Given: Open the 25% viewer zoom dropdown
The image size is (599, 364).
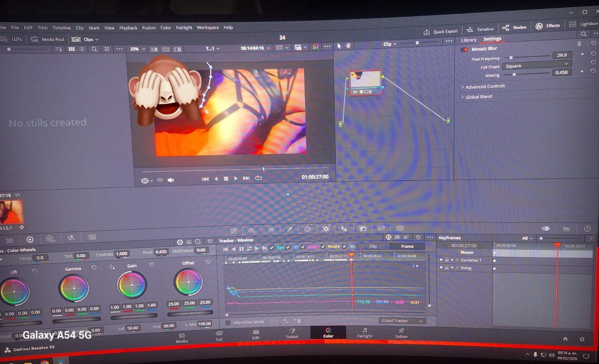Looking at the screenshot, I should click(x=137, y=49).
